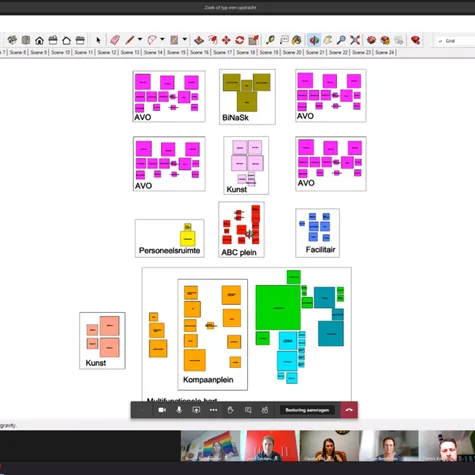Image resolution: width=475 pixels, height=475 pixels.
Task: Choose the Text label tool
Action: (x=284, y=40)
